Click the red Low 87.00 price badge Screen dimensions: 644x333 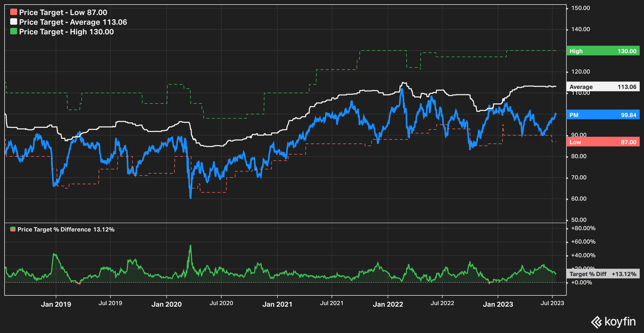click(x=603, y=142)
